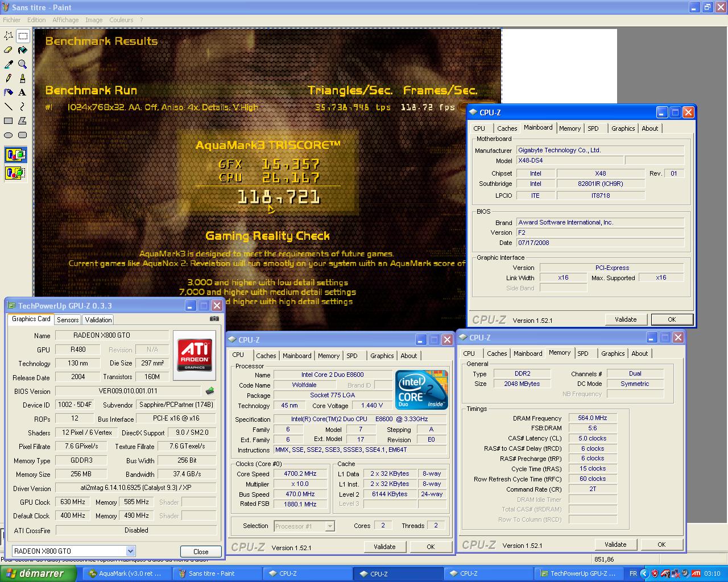The width and height of the screenshot is (728, 582).
Task: Click the DRAM Frequency value 564.0 MHz
Action: [x=593, y=418]
